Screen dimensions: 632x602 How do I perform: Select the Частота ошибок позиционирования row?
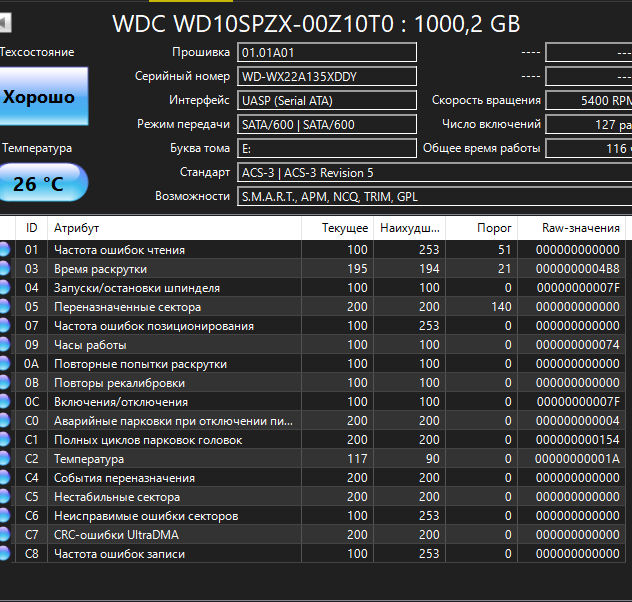(x=313, y=326)
